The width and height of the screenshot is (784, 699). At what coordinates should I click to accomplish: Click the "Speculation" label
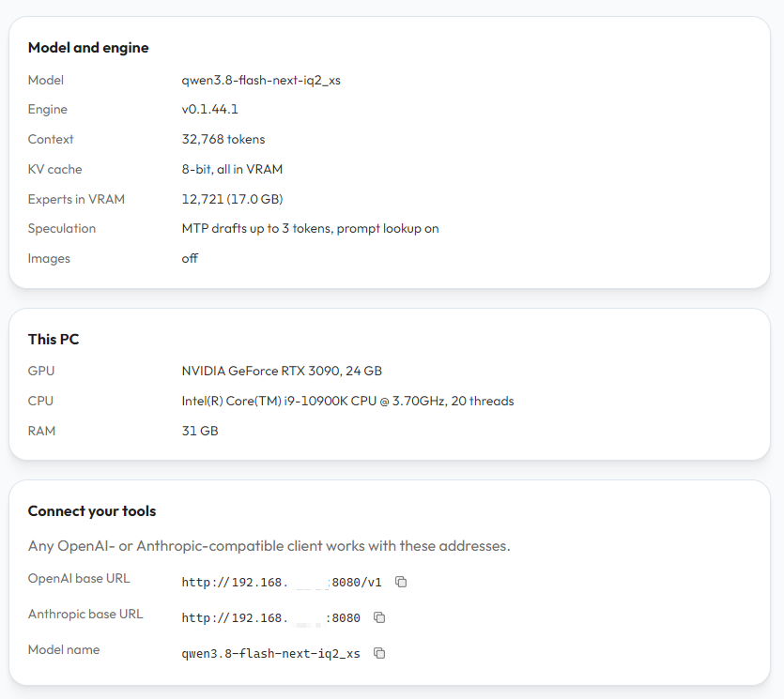pyautogui.click(x=62, y=228)
